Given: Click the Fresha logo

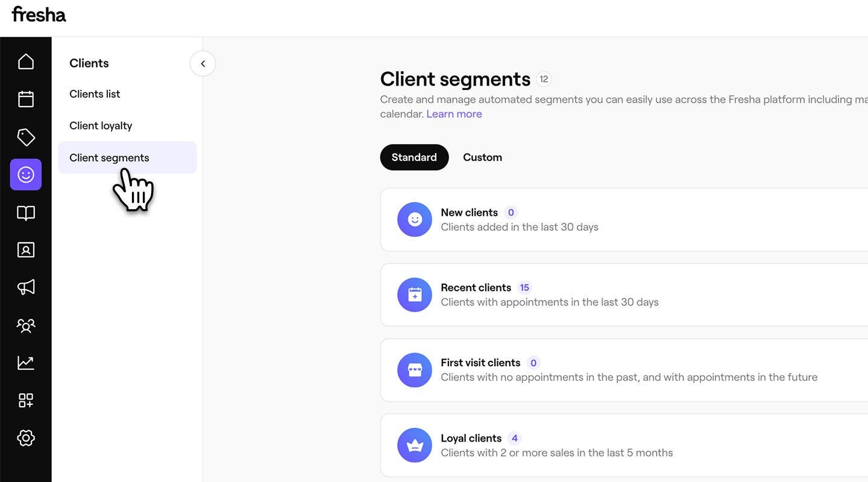Looking at the screenshot, I should click(39, 14).
